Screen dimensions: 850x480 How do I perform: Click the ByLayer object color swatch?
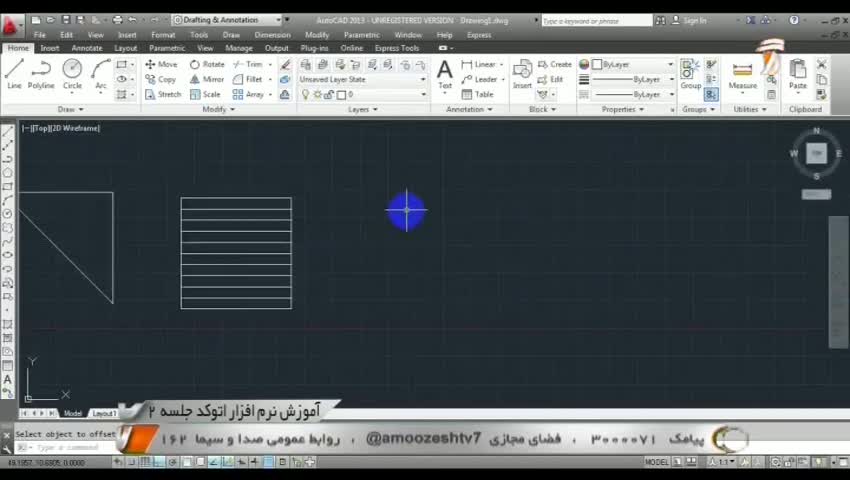(x=585, y=64)
